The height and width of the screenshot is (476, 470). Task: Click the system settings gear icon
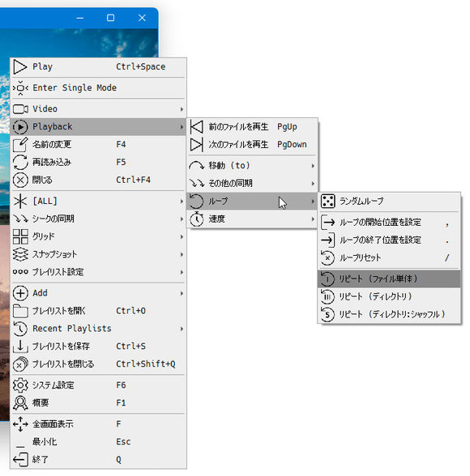click(x=20, y=385)
